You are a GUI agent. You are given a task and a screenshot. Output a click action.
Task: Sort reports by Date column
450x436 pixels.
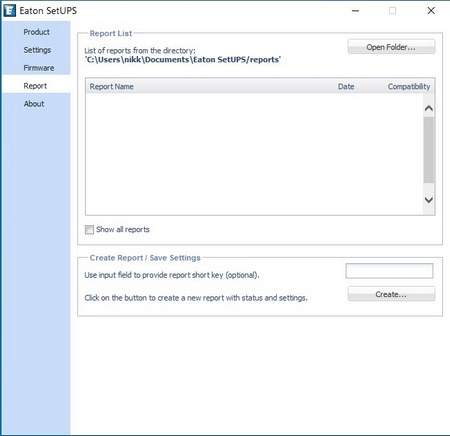click(346, 87)
